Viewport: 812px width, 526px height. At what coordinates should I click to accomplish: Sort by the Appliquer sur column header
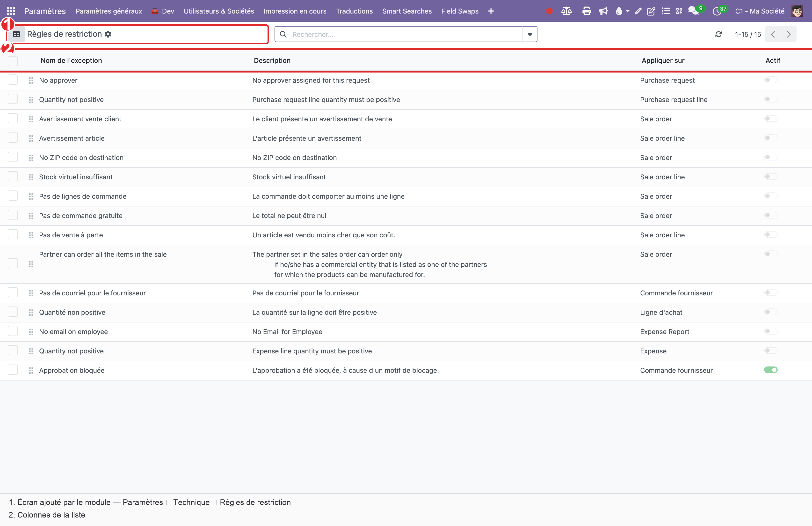[663, 60]
